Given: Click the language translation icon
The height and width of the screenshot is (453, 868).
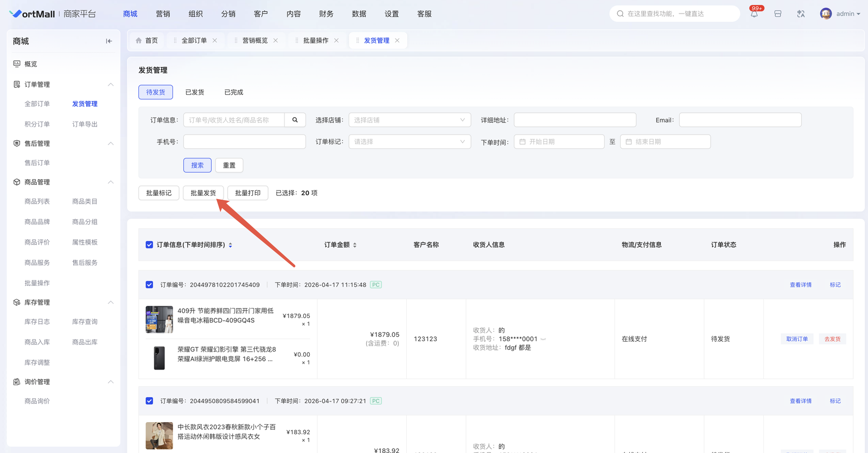Looking at the screenshot, I should (801, 14).
